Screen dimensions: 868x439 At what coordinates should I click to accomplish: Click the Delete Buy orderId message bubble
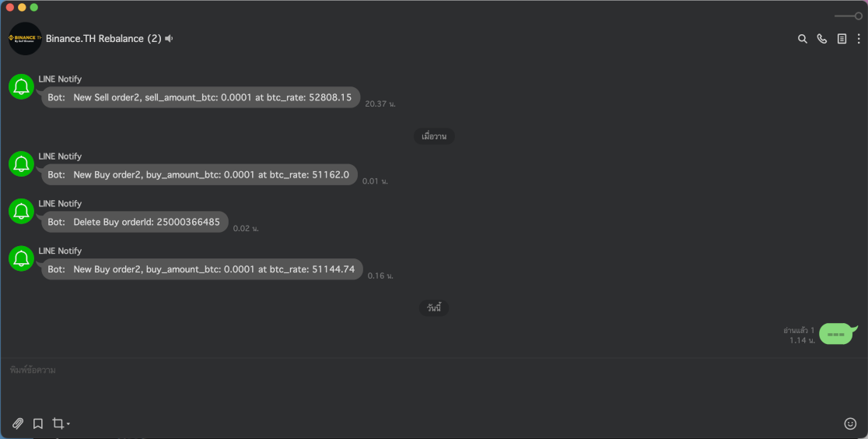tap(135, 222)
